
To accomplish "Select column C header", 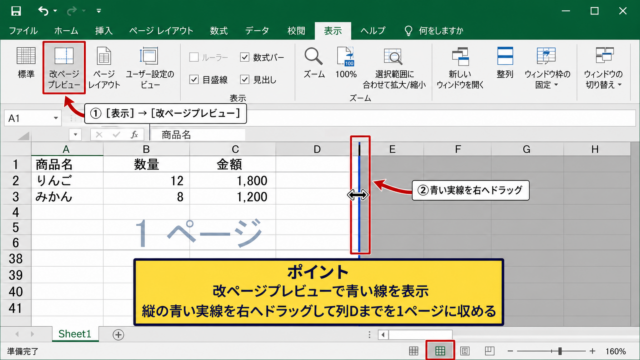I will click(235, 149).
